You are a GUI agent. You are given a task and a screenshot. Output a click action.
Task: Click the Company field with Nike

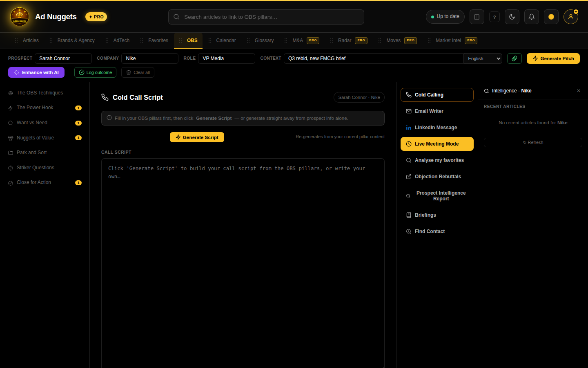click(150, 58)
